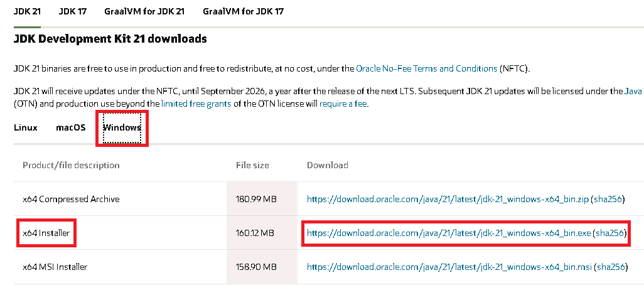Viewport: 644px width, 285px height.
Task: Open sha256 checksum for the zip archive
Action: pyautogui.click(x=611, y=199)
